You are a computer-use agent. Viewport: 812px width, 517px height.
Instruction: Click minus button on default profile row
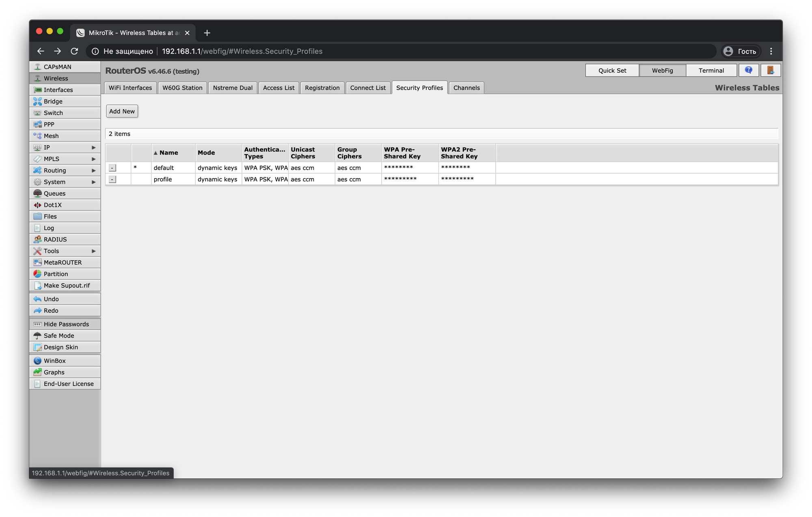coord(112,168)
